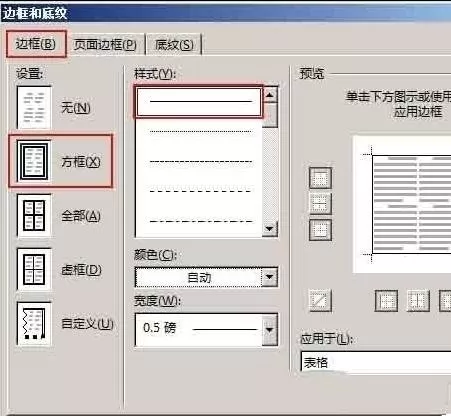451x416 pixels.
Task: Click the table preview diagram
Action: [402, 205]
